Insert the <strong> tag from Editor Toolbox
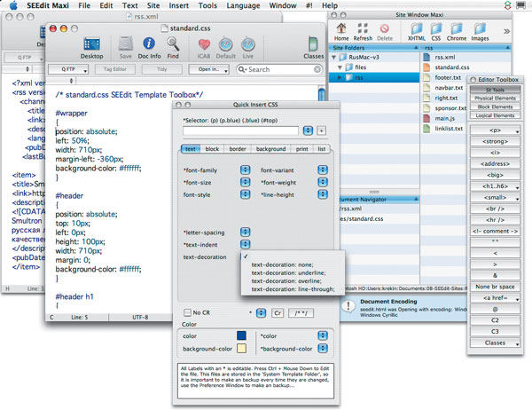The width and height of the screenshot is (532, 410). [496, 140]
